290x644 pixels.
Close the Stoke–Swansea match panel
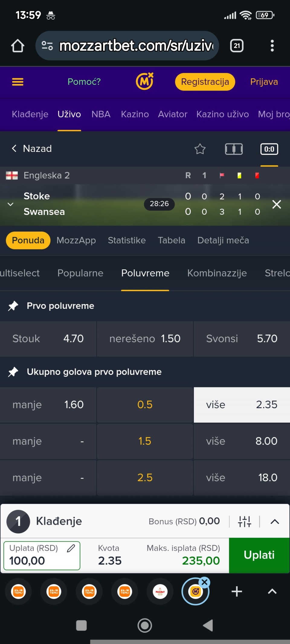pyautogui.click(x=276, y=204)
